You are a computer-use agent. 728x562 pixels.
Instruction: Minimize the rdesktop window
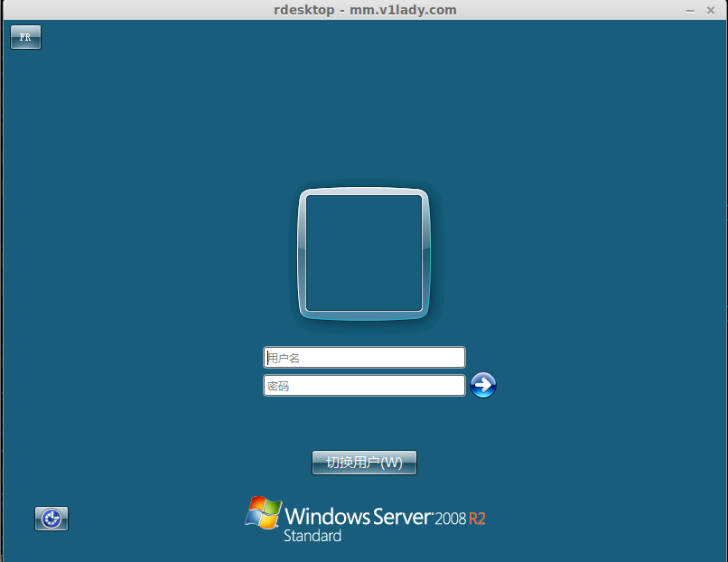point(690,10)
